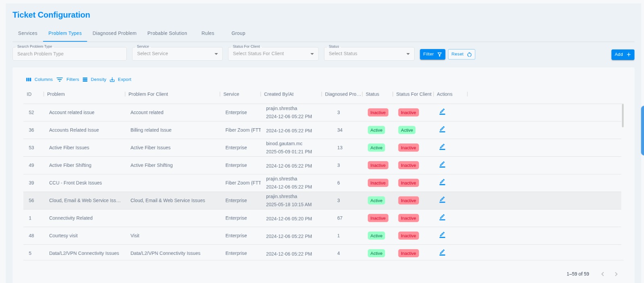Sort by the ID column header
The width and height of the screenshot is (644, 283).
29,94
